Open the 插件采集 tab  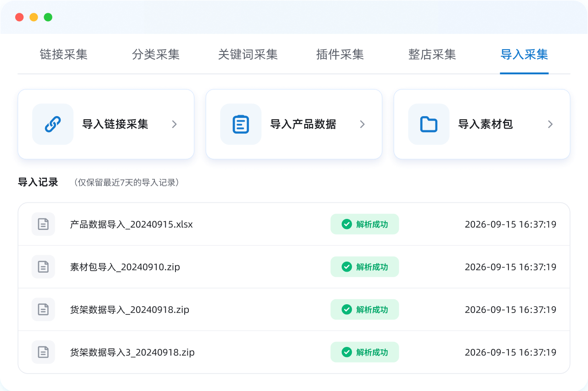pyautogui.click(x=340, y=55)
